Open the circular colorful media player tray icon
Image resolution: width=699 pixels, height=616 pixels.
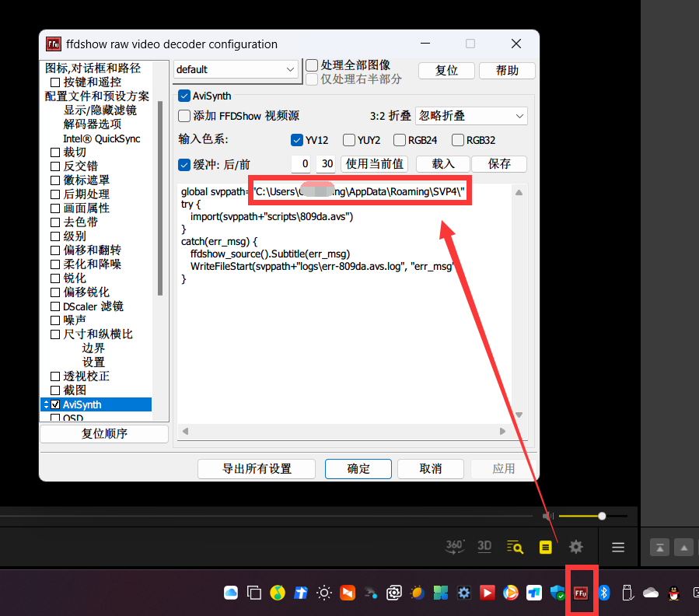pyautogui.click(x=510, y=593)
